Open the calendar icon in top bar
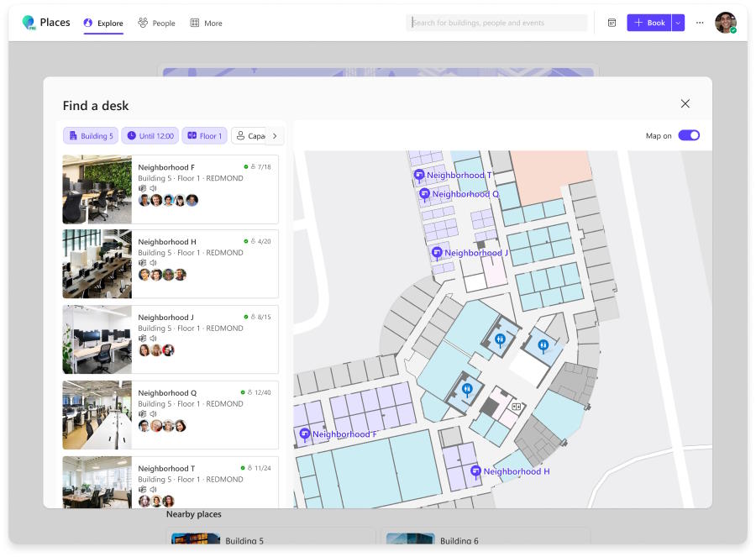Image resolution: width=756 pixels, height=557 pixels. pyautogui.click(x=612, y=23)
